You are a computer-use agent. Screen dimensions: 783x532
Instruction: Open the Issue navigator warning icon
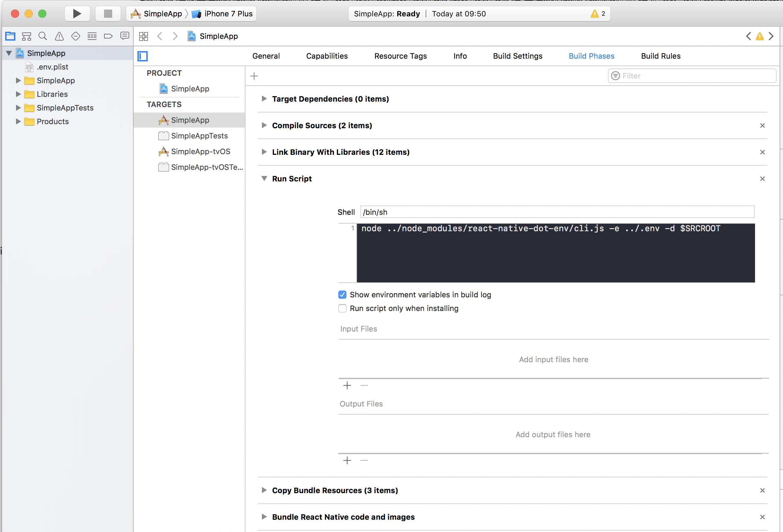[59, 36]
